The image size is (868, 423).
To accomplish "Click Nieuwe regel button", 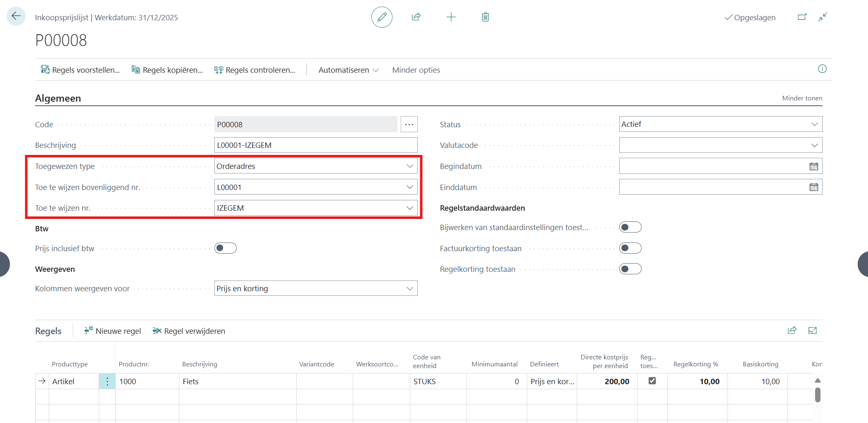I will tap(113, 331).
